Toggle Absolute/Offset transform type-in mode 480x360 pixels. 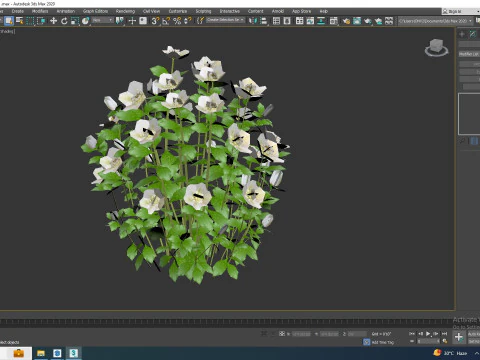282,334
